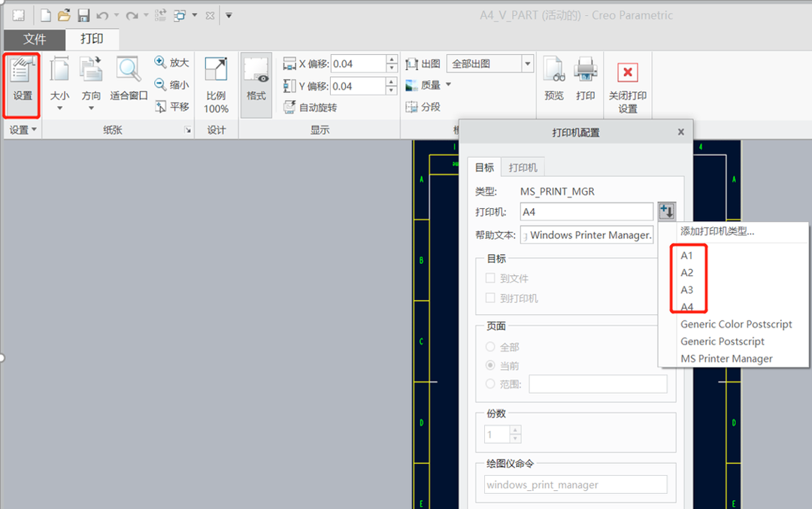812x509 pixels.
Task: Open the add printer type command button
Action: pos(666,211)
